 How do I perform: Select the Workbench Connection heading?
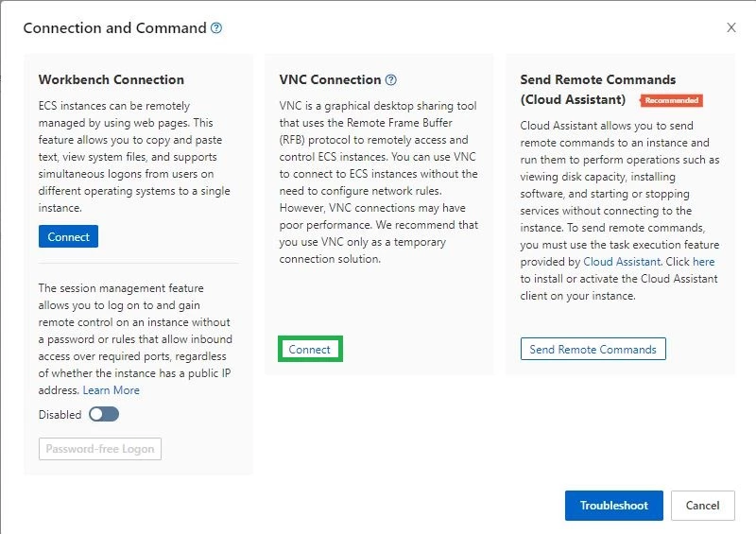[112, 79]
